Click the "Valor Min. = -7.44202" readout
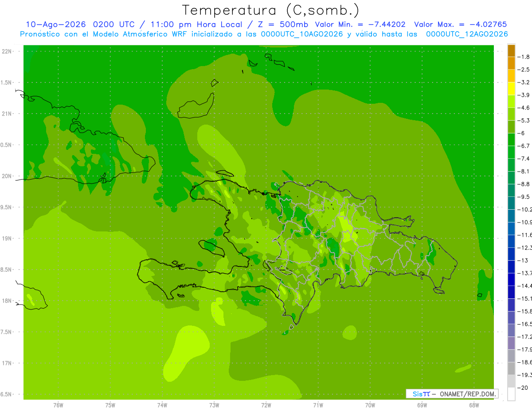Viewport: 532px width, 411px height. [x=360, y=24]
